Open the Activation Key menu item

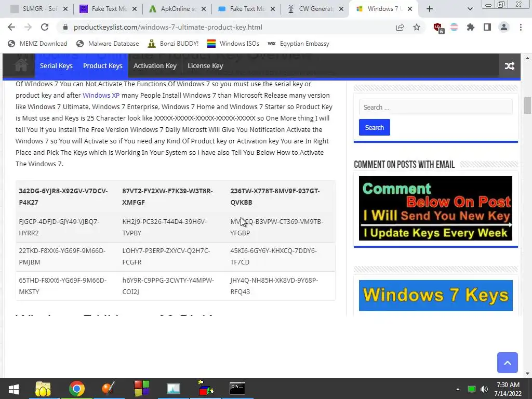[155, 66]
